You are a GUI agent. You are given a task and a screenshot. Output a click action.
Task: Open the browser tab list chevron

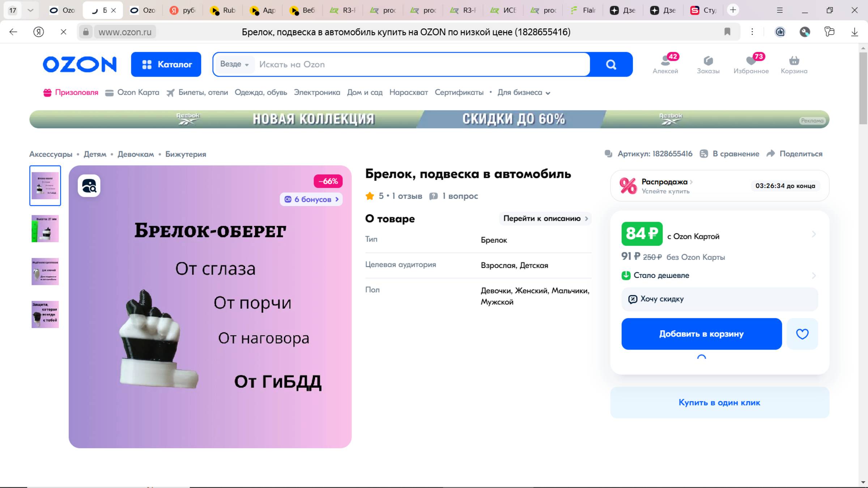(x=30, y=10)
